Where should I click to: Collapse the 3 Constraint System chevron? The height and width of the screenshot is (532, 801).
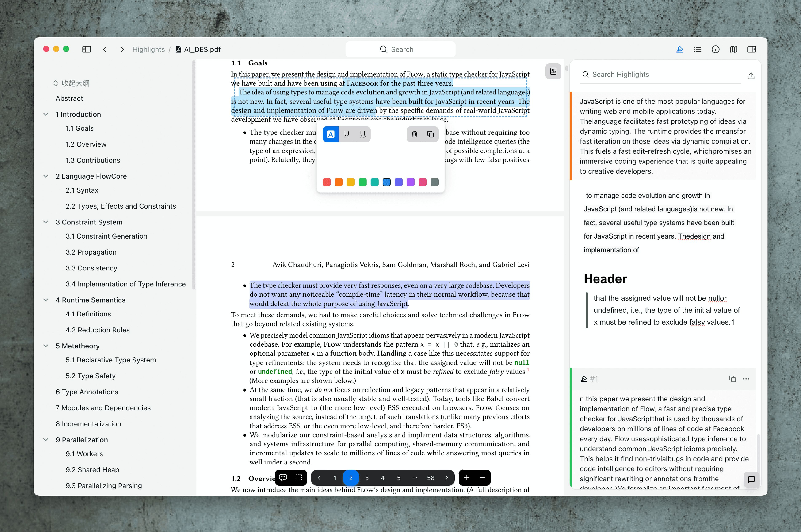pos(46,222)
